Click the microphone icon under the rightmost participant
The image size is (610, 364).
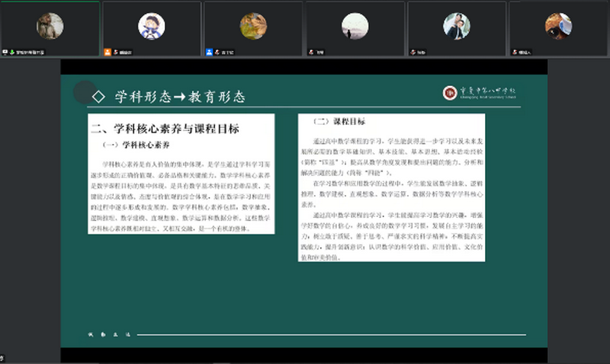pos(514,52)
